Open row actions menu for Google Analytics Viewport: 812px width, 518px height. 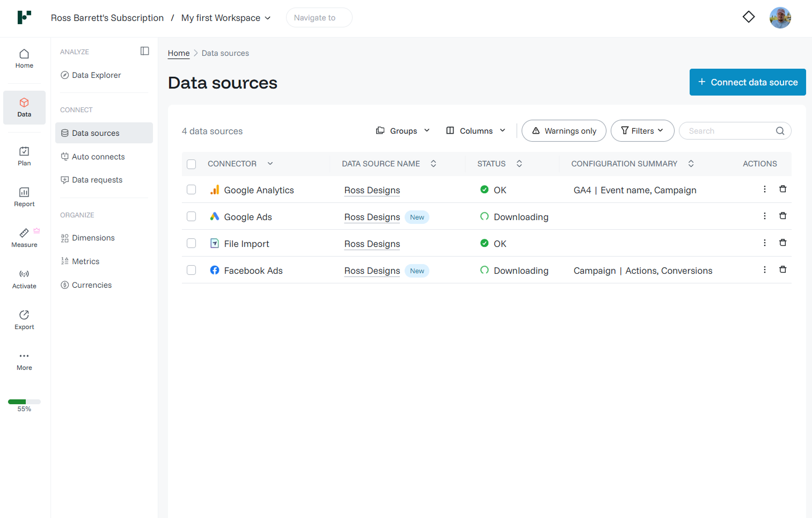click(765, 189)
